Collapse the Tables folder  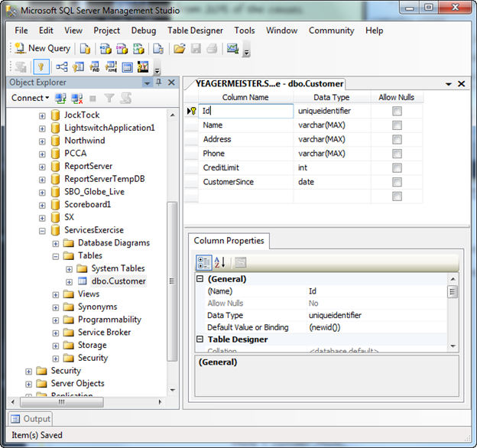pyautogui.click(x=56, y=257)
